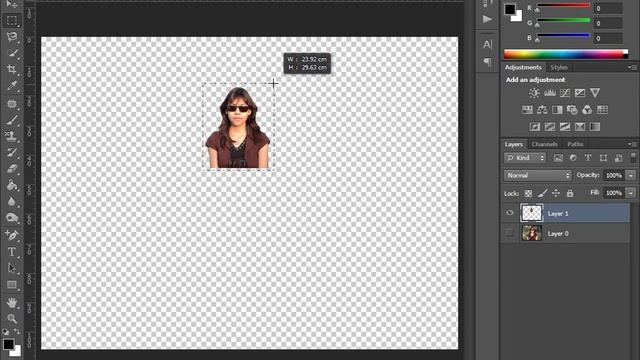
Task: Open the Normal blend mode dropdown
Action: (x=538, y=176)
